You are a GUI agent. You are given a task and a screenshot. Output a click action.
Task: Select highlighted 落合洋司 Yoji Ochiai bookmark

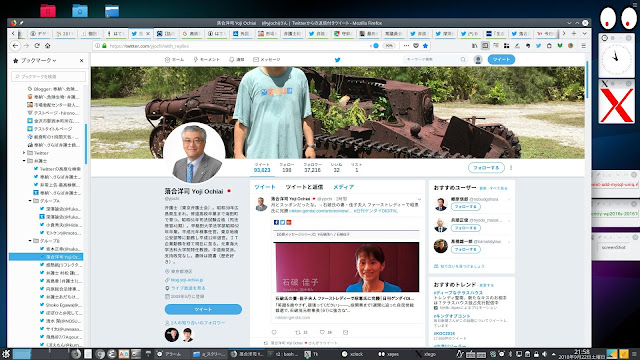click(x=46, y=257)
